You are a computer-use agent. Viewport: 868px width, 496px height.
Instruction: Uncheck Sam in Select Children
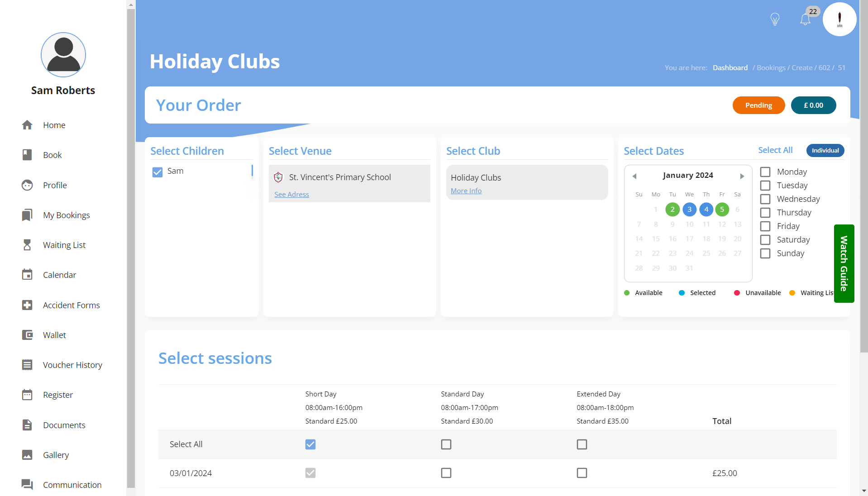pos(157,172)
